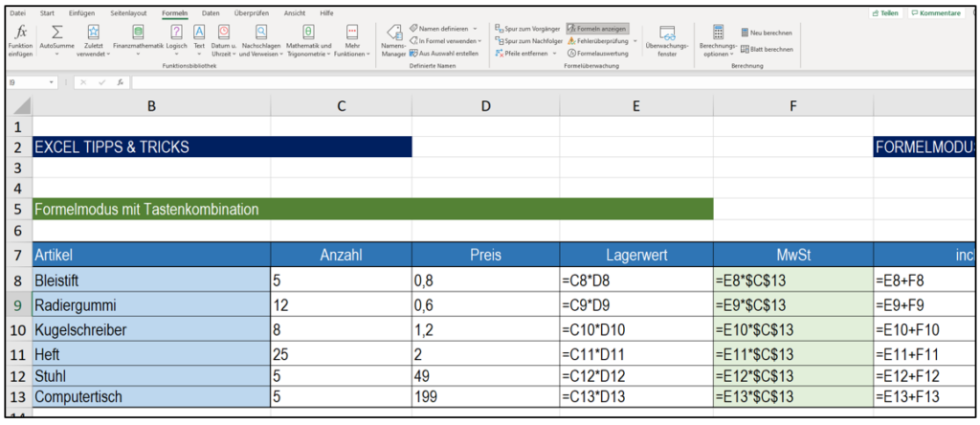Select the price cell showing 199
This screenshot has height=425, width=980.
click(x=485, y=396)
